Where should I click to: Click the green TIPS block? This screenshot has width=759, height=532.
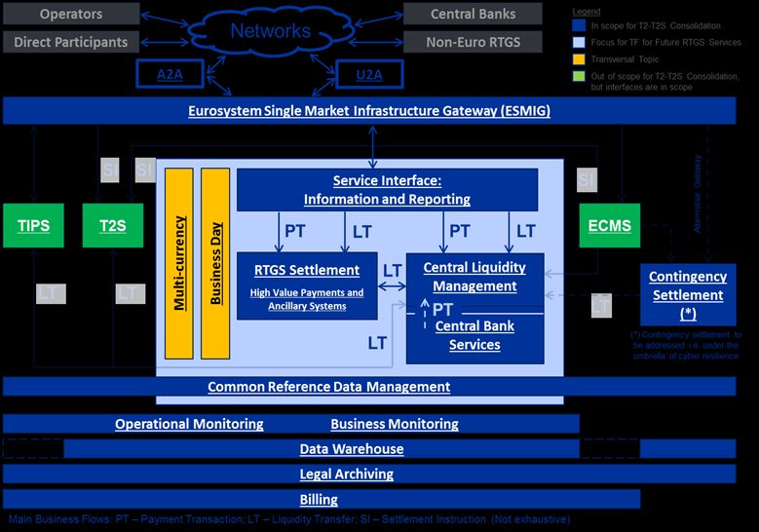coord(33,226)
